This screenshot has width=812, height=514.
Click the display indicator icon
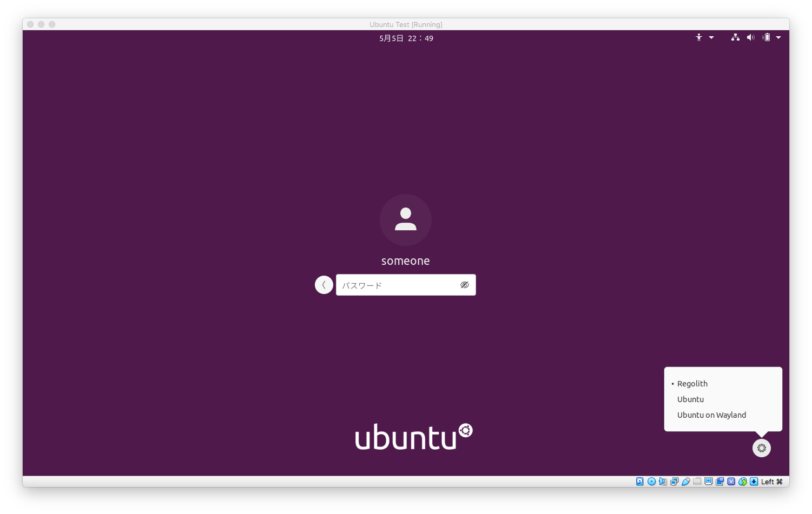[708, 482]
